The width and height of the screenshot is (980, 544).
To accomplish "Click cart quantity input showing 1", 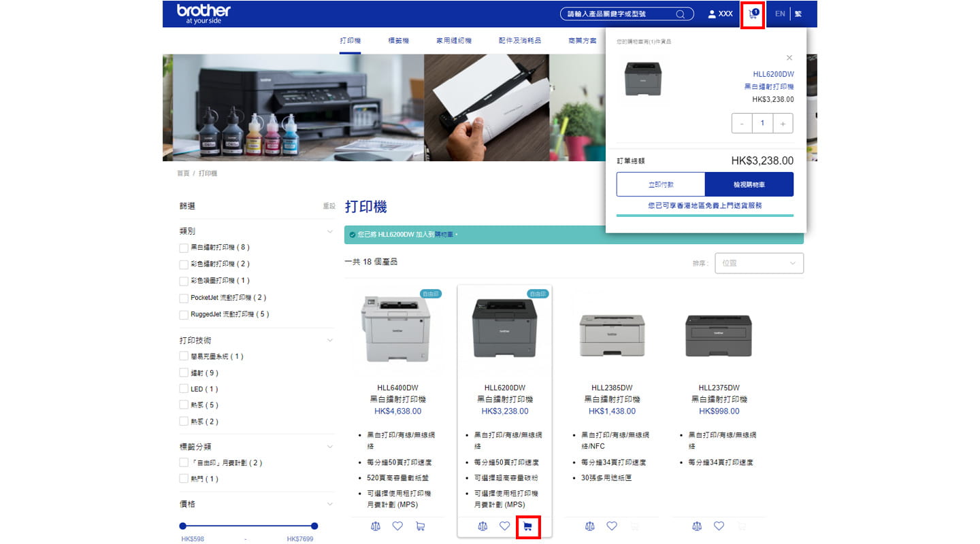I will tap(762, 123).
